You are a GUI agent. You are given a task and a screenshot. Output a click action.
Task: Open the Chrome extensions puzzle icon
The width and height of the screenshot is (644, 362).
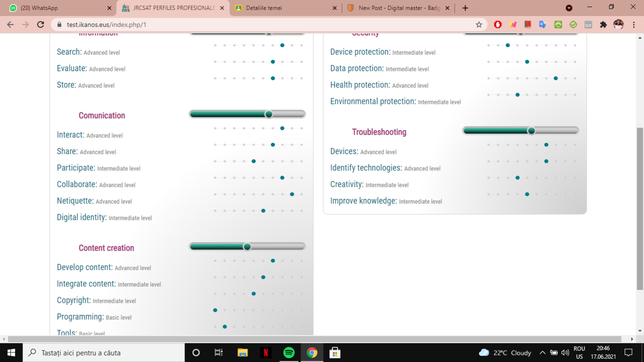point(603,25)
